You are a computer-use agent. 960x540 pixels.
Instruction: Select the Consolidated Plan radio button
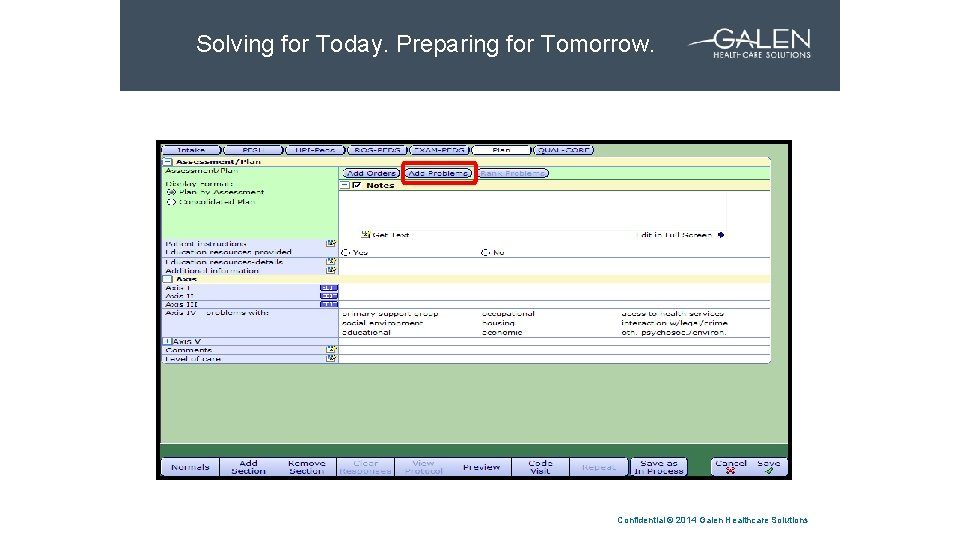(x=171, y=201)
